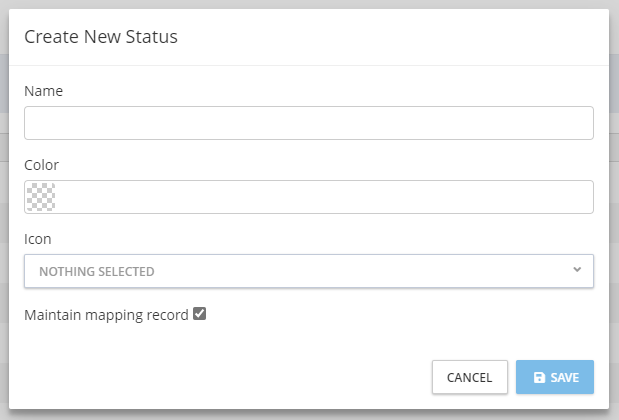Focus the Name text field

tap(308, 123)
